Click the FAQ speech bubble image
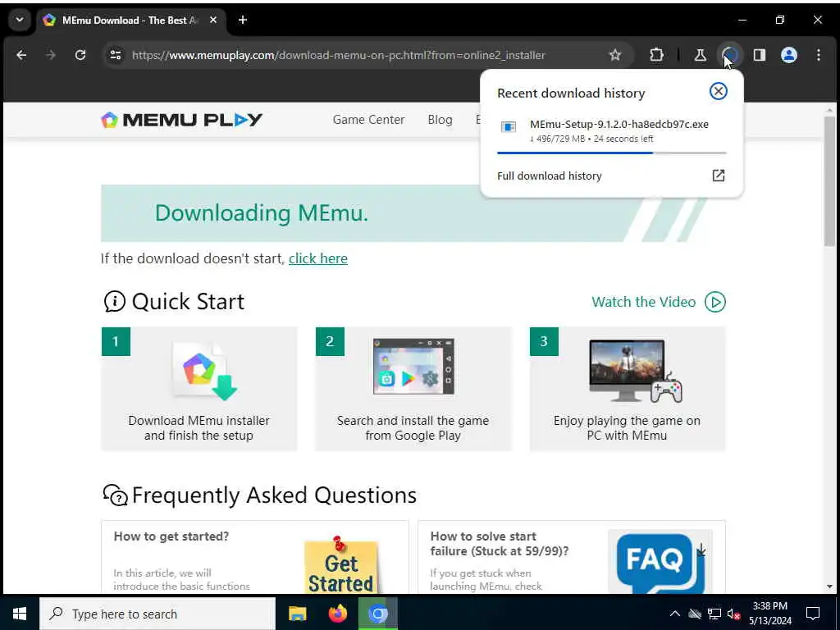This screenshot has height=630, width=840. tap(660, 563)
